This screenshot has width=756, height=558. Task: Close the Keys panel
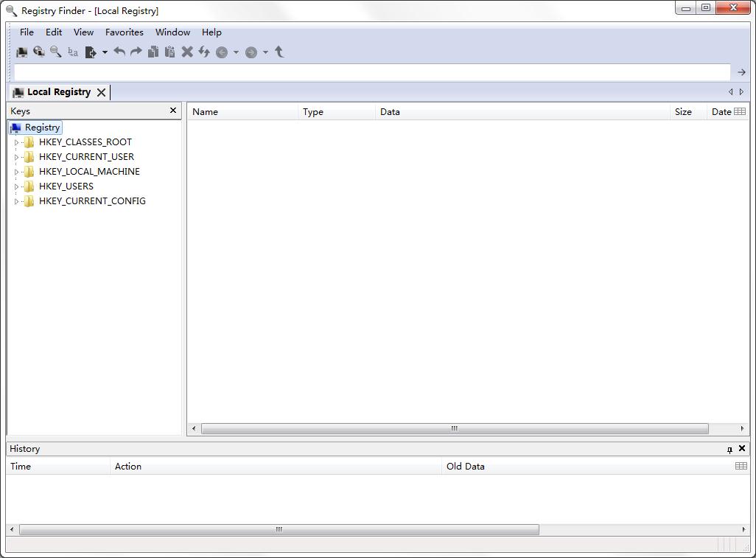(x=173, y=111)
